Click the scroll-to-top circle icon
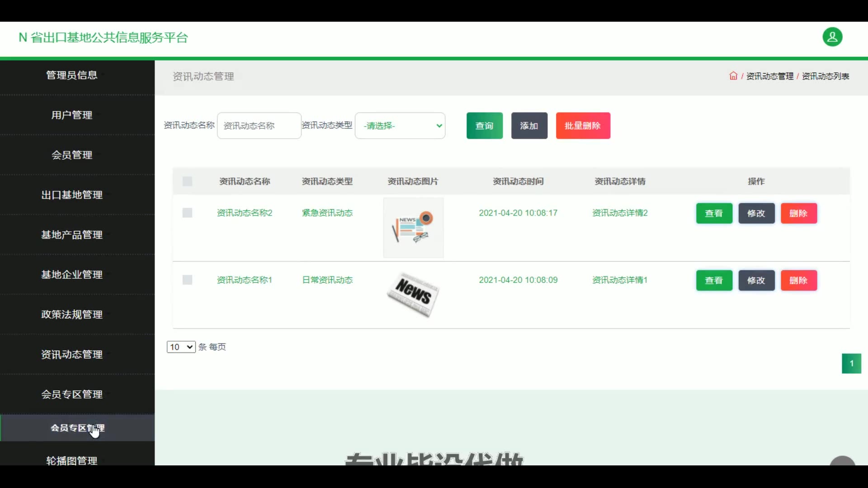The width and height of the screenshot is (868, 488). [x=842, y=462]
